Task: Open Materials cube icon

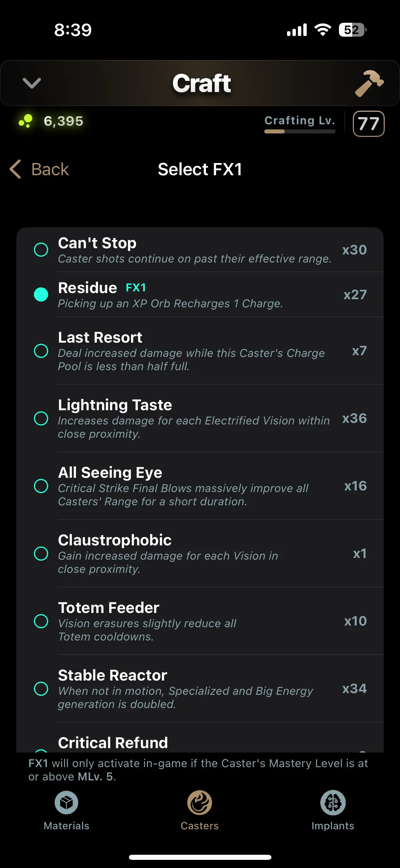Action: coord(66,802)
